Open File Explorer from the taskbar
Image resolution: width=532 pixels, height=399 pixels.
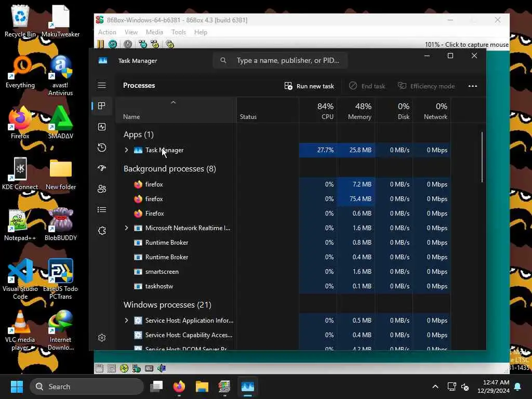(x=202, y=387)
